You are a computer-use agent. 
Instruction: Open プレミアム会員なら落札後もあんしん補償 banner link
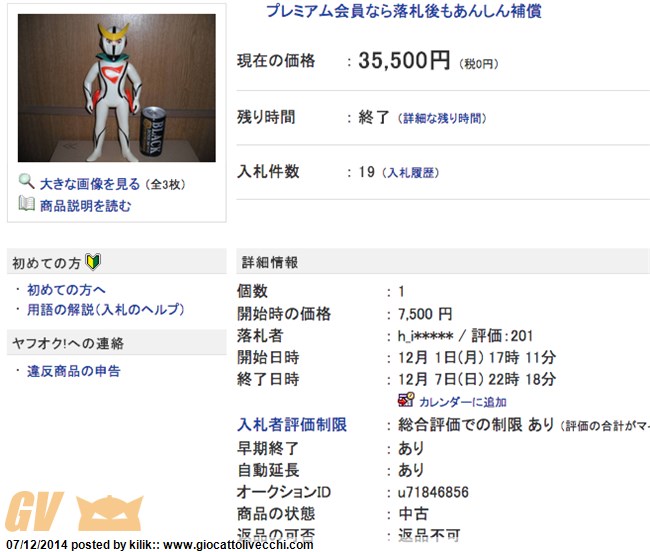click(404, 11)
